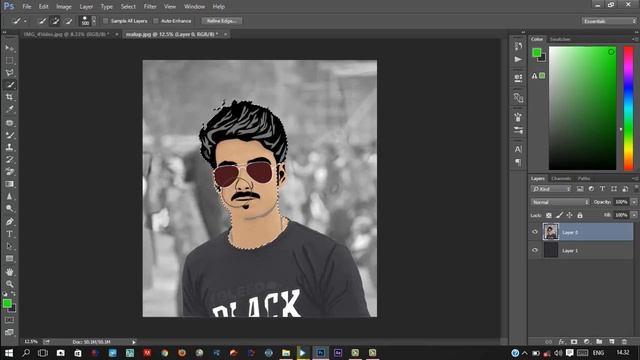Select the Crop tool

[x=9, y=97]
